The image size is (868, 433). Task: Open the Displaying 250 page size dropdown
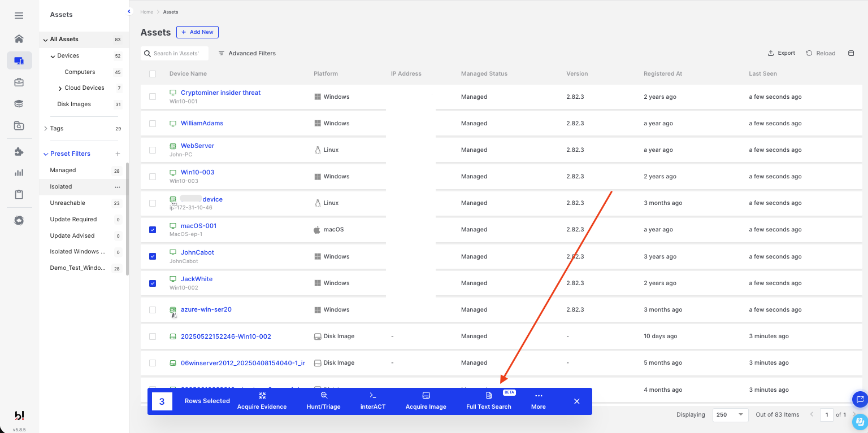[x=730, y=415]
